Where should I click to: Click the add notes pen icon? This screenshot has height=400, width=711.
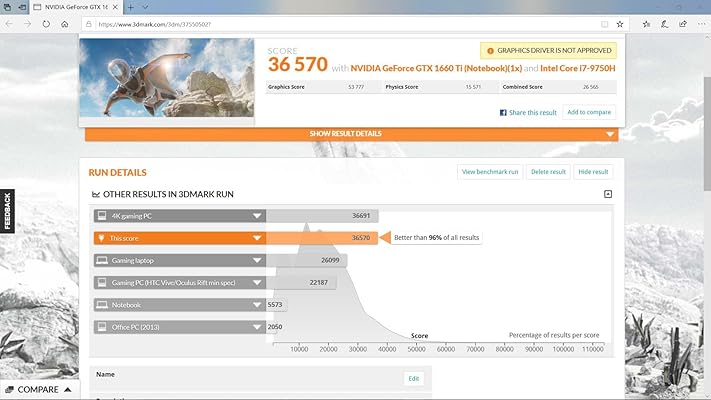[x=665, y=24]
